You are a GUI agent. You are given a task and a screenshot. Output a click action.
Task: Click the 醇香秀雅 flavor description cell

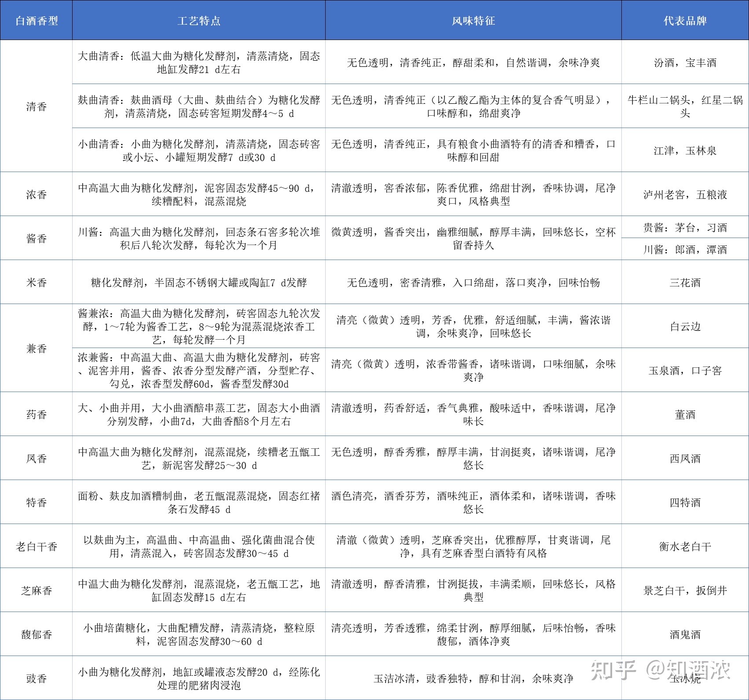pyautogui.click(x=474, y=458)
